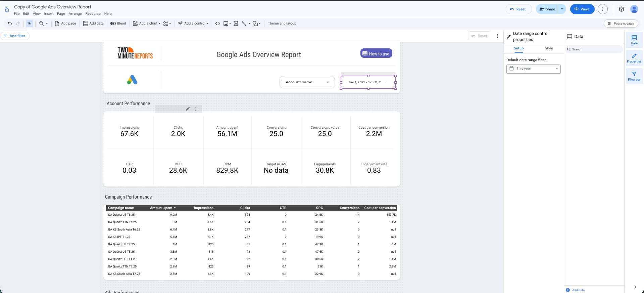Click the filter bar Reset button

click(x=480, y=36)
